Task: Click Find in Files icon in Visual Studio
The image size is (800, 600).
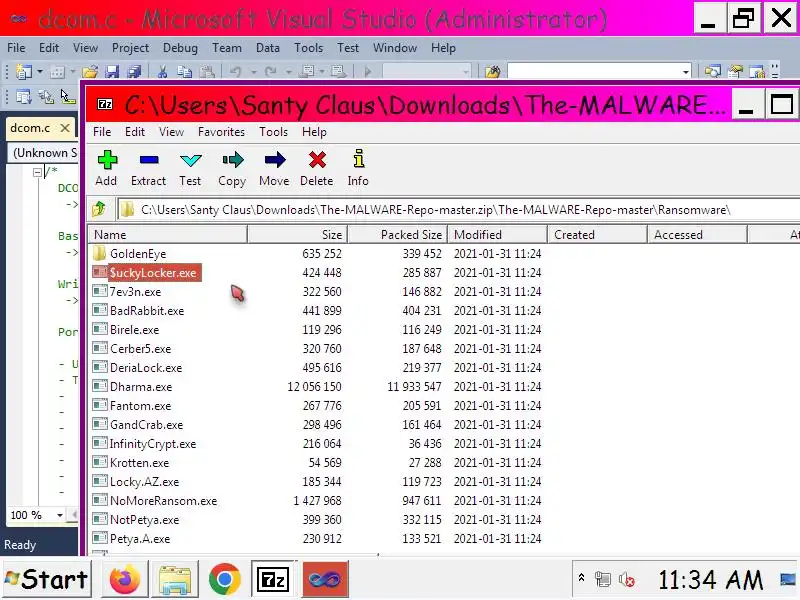Action: (x=493, y=71)
